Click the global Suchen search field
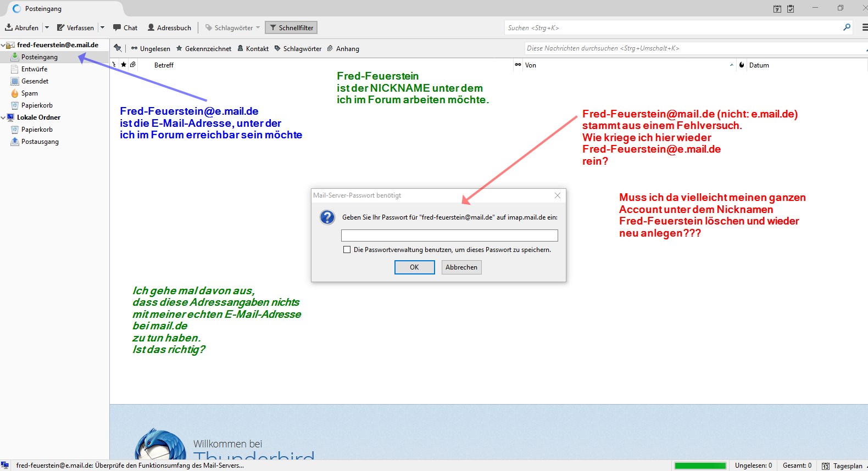Screen dimensions: 868x471 [678, 27]
